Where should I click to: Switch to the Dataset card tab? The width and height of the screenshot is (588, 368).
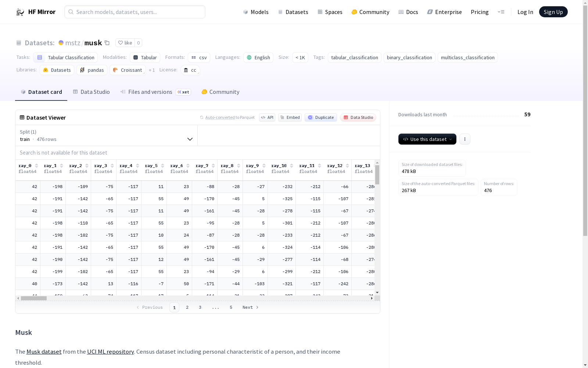point(41,92)
